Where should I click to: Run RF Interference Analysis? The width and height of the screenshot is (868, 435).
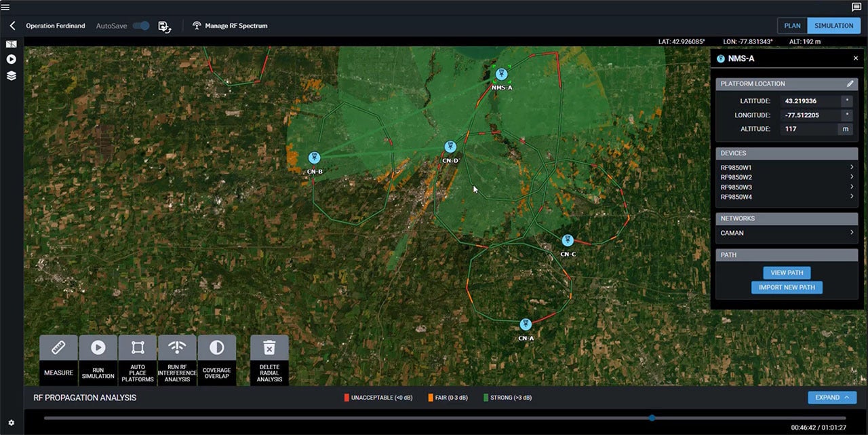[x=177, y=358]
